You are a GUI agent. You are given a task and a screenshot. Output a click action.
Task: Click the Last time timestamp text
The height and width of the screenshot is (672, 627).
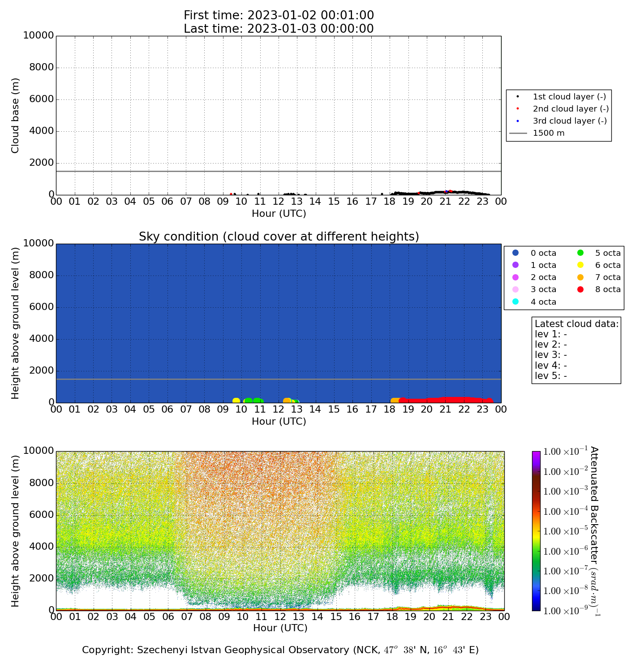(279, 29)
